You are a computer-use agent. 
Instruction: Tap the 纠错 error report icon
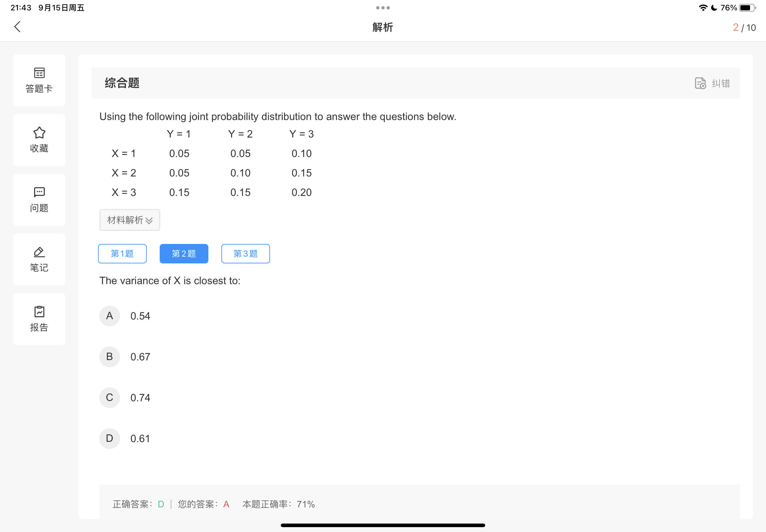[700, 83]
